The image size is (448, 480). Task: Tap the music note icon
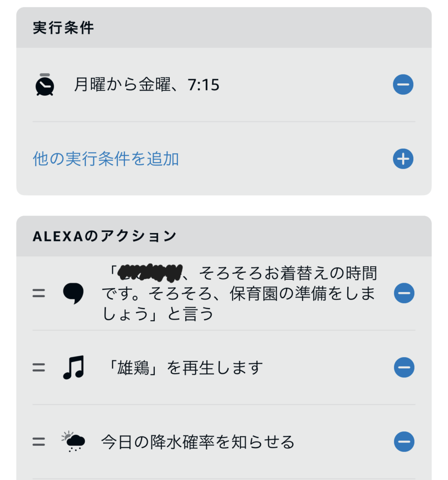[73, 367]
